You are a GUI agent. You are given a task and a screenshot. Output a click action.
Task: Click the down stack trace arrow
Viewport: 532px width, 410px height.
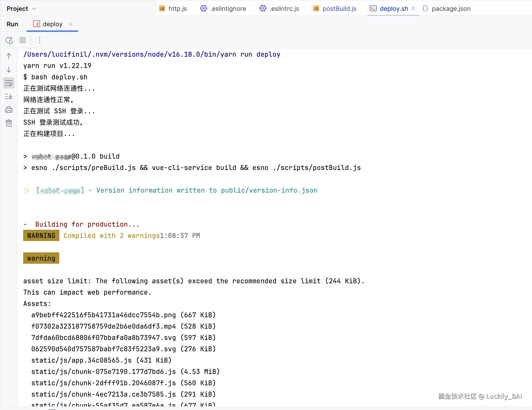click(9, 70)
